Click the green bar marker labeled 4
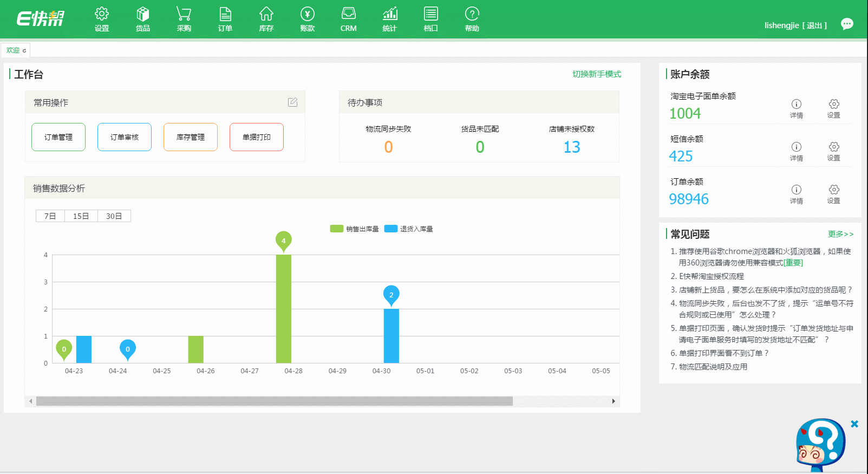 283,241
